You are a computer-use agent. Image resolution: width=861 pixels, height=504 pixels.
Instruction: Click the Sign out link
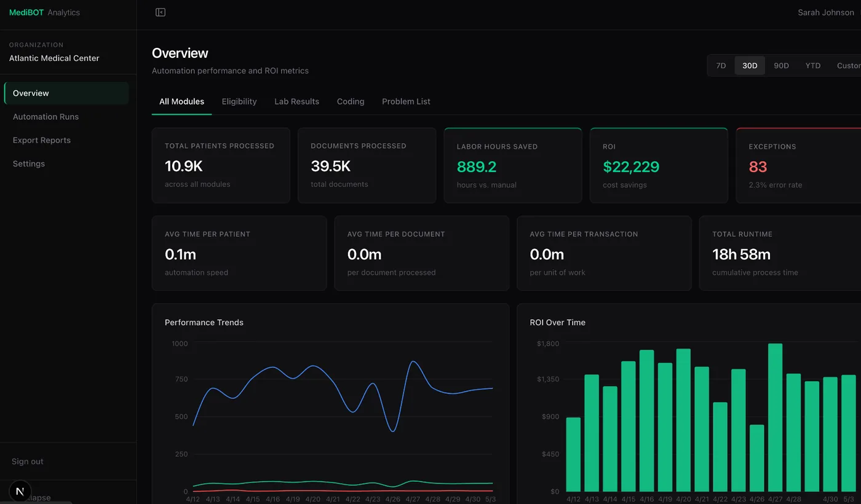pos(28,462)
